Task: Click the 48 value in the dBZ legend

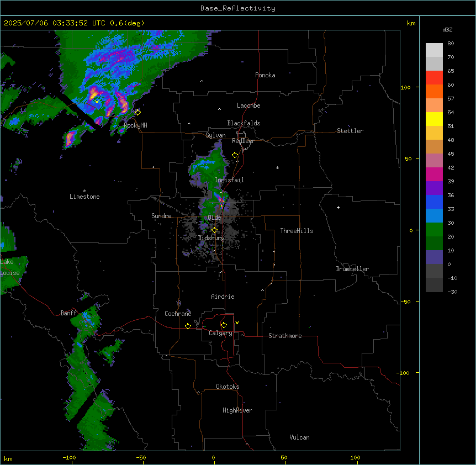Action: pos(451,140)
